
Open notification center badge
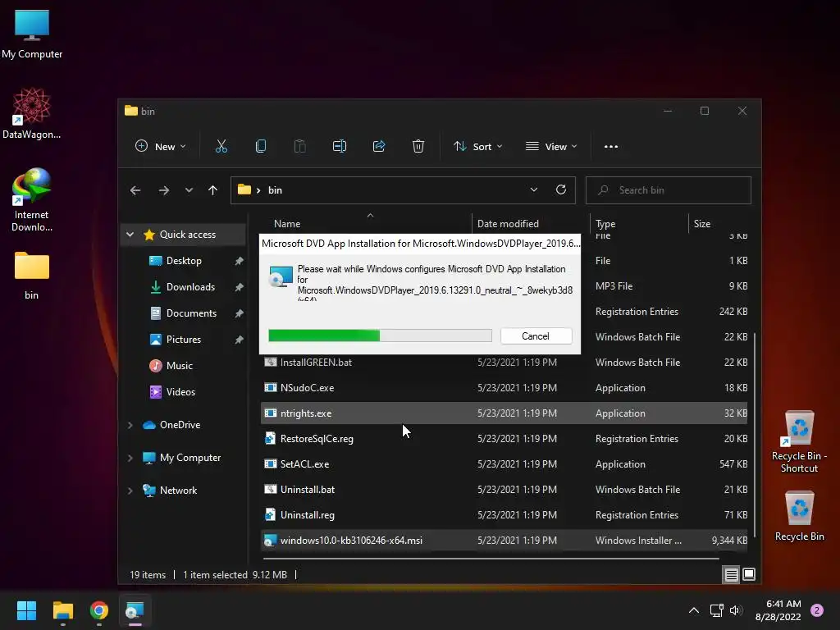tap(817, 610)
